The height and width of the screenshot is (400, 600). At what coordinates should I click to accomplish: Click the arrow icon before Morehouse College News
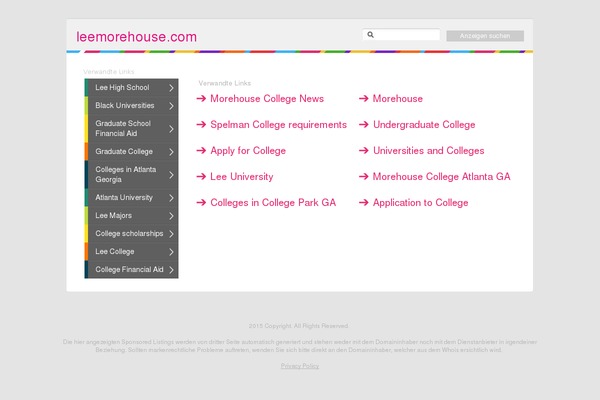(201, 99)
